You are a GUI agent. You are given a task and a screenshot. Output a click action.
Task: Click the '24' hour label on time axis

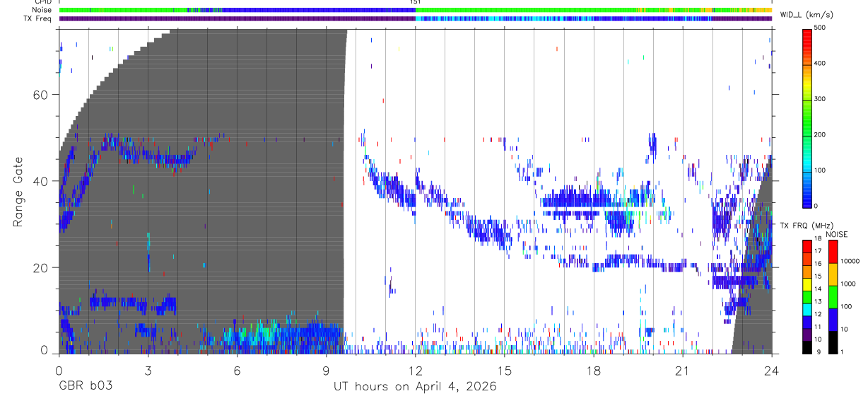[x=772, y=370]
